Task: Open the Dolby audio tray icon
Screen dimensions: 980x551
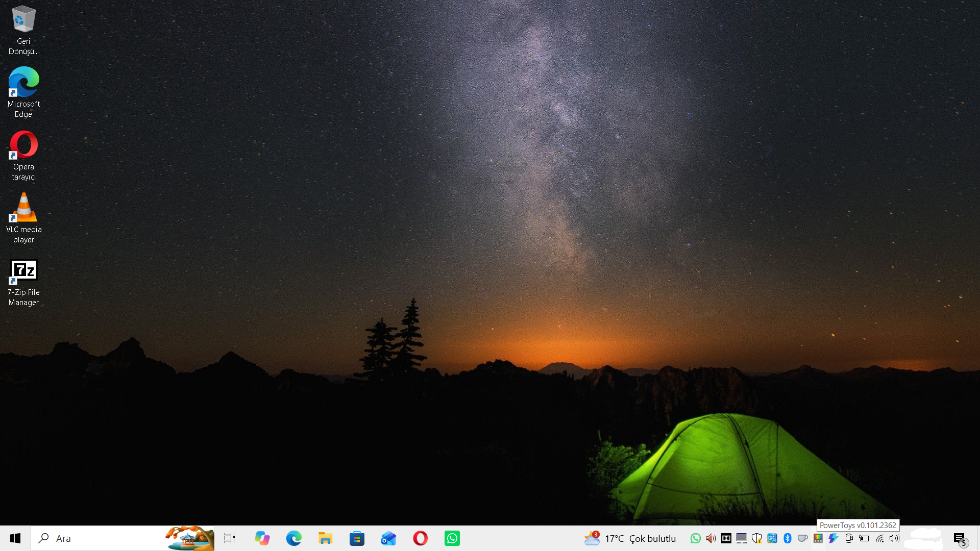Action: click(726, 538)
